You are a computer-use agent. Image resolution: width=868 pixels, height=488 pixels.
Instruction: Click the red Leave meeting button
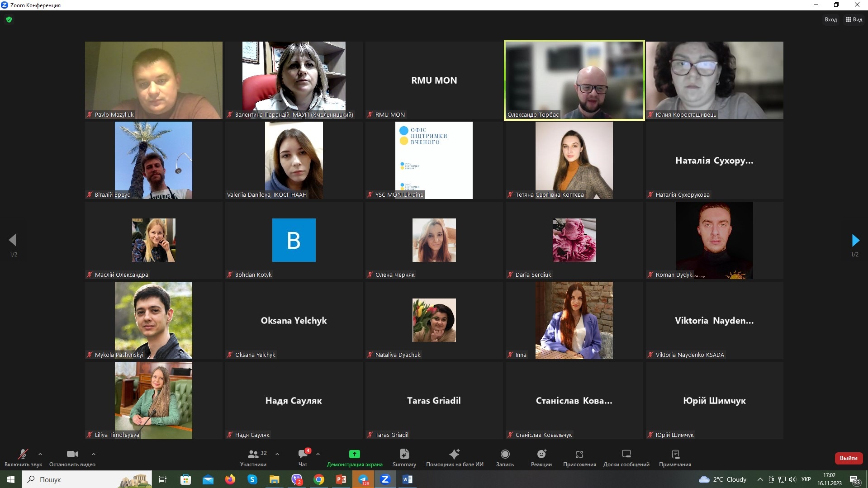tap(848, 458)
